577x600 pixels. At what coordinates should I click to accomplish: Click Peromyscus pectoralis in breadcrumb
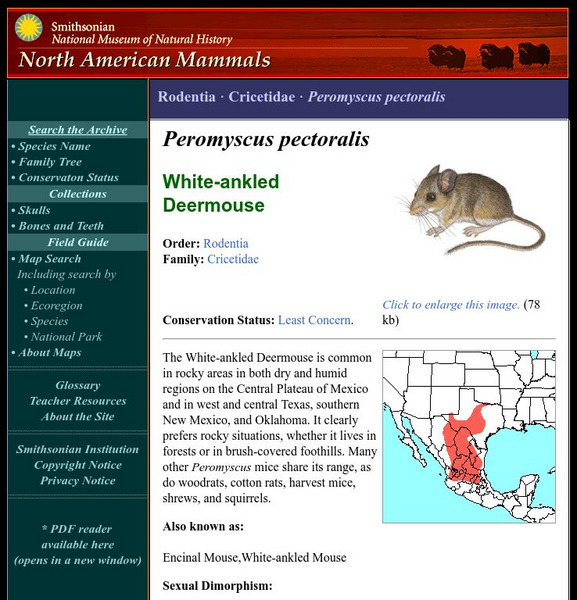[377, 97]
